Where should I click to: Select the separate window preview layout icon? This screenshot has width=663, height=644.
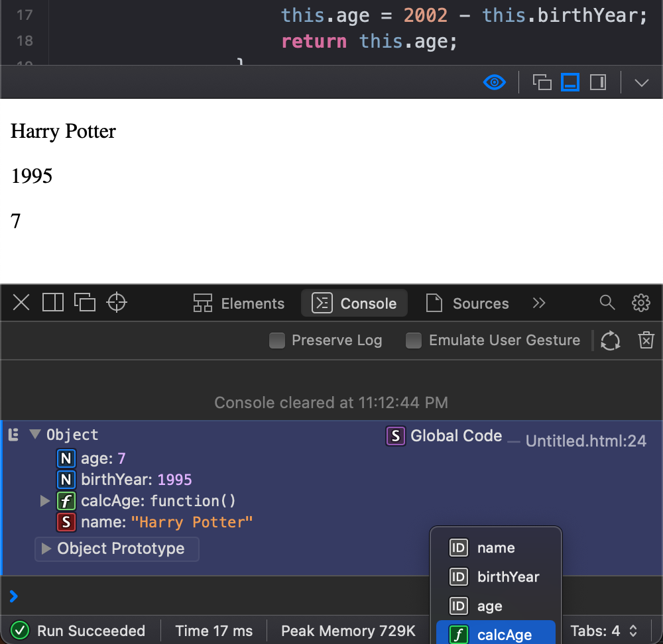tap(542, 82)
